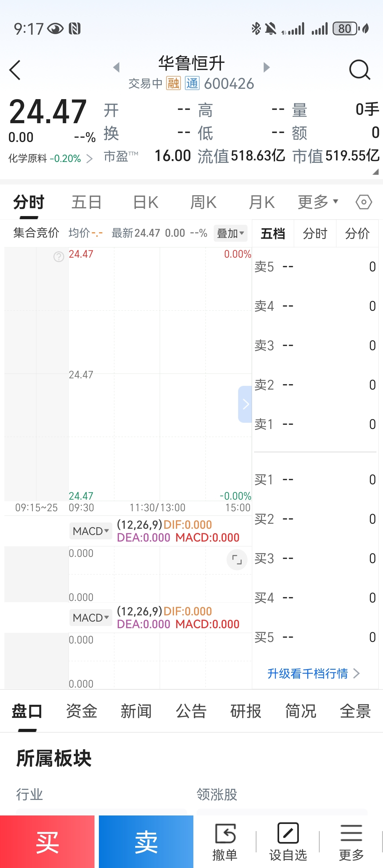Open the first MACD indicator dropdown

coord(91,531)
